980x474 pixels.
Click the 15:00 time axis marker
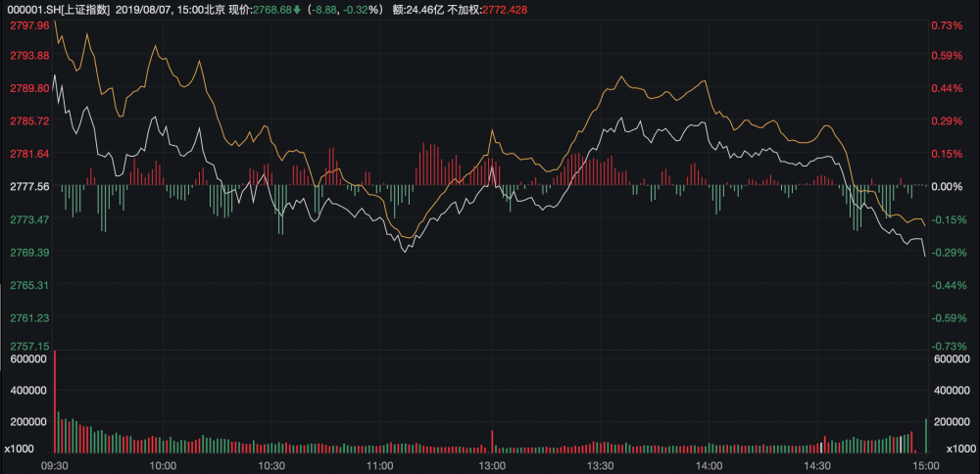926,465
